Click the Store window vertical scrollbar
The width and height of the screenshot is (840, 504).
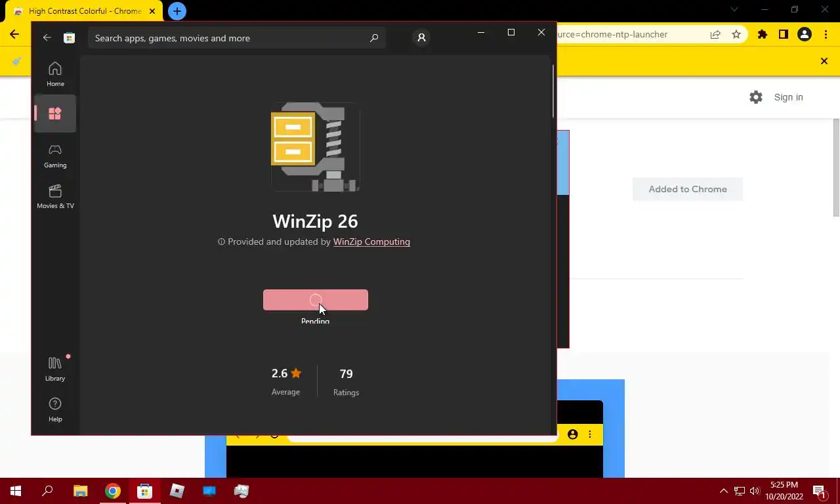pos(553,91)
